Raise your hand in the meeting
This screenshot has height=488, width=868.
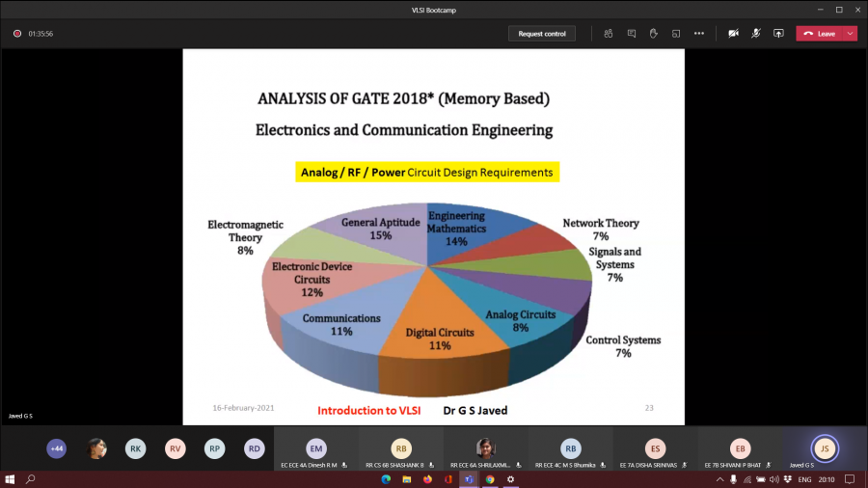(654, 33)
